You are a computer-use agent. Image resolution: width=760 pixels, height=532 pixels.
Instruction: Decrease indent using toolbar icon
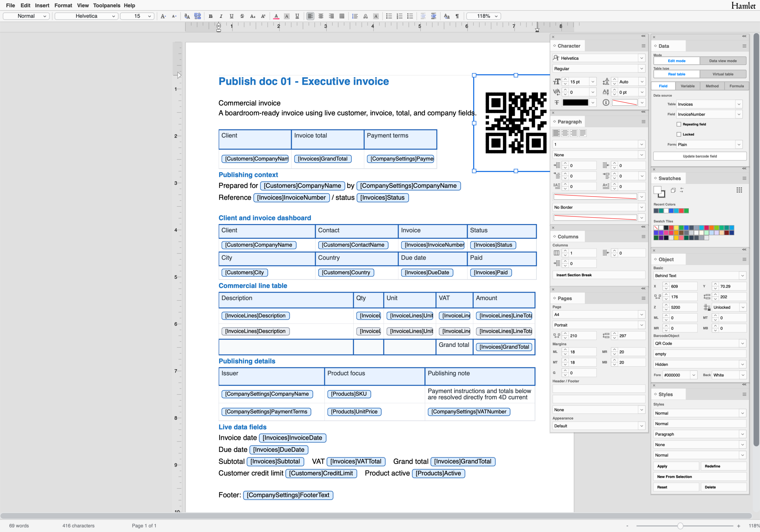coord(423,16)
